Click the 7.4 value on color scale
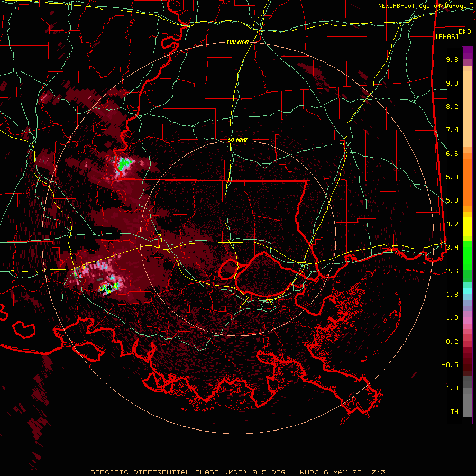476x476 pixels. click(452, 130)
